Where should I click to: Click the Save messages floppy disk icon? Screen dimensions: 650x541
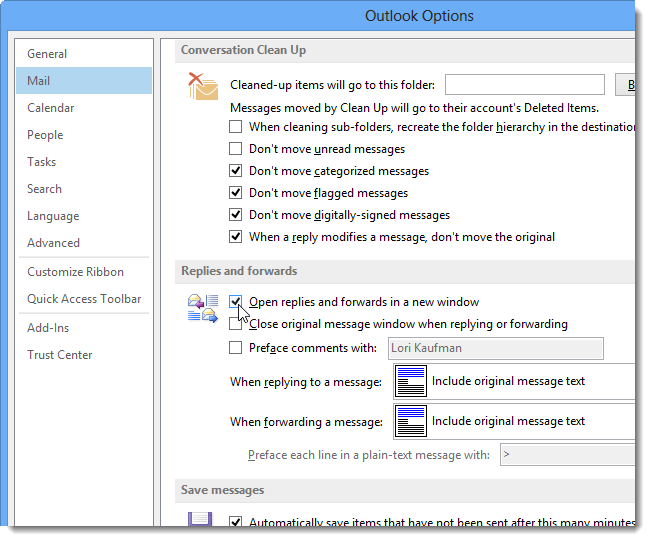tap(200, 519)
